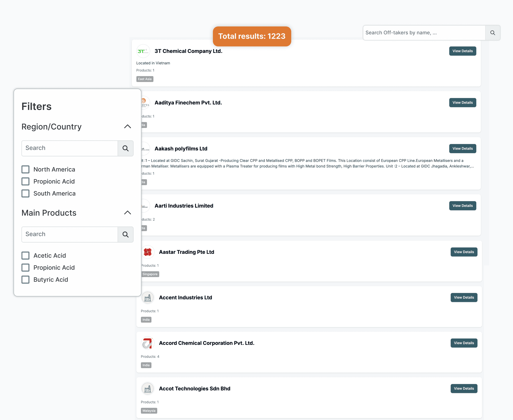View Details for Accord Chemical Corporation

(x=464, y=343)
